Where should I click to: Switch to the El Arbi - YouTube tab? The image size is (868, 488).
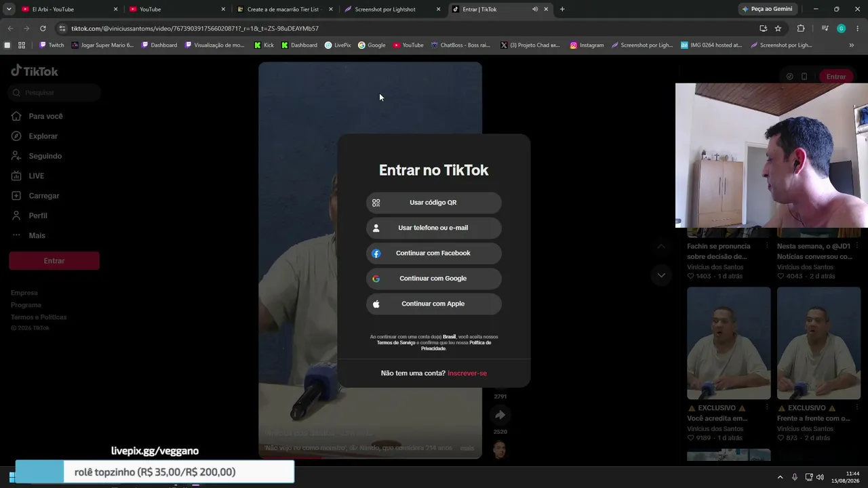pyautogui.click(x=68, y=9)
